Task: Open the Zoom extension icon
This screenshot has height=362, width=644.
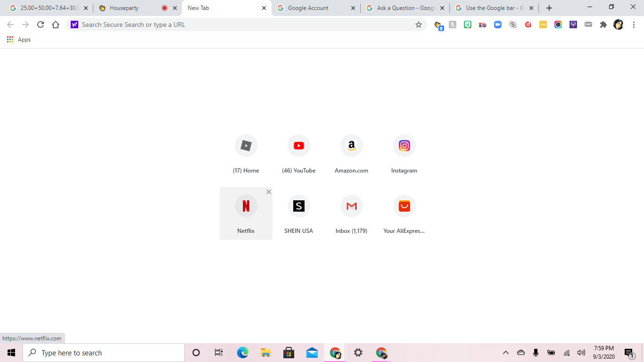Action: 498,25
